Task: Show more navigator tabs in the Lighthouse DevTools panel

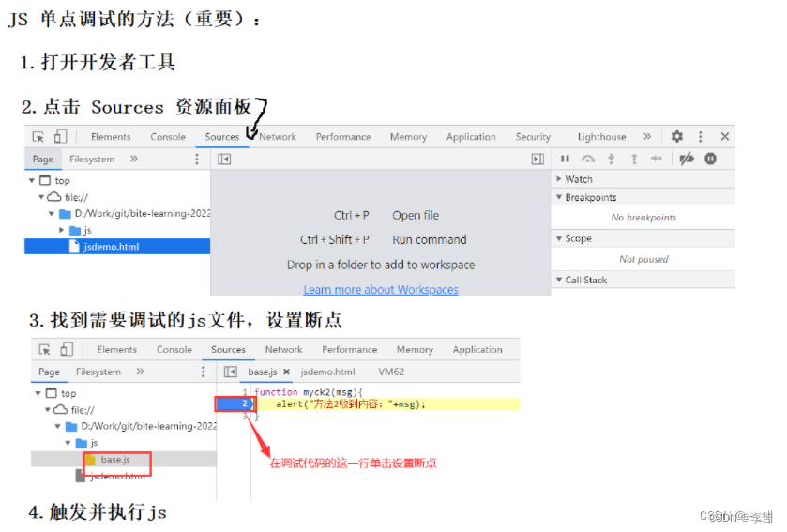Action: pyautogui.click(x=133, y=159)
